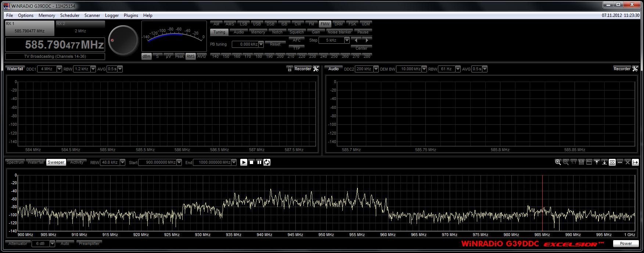
Task: Click the round tuning knob
Action: coord(123,40)
